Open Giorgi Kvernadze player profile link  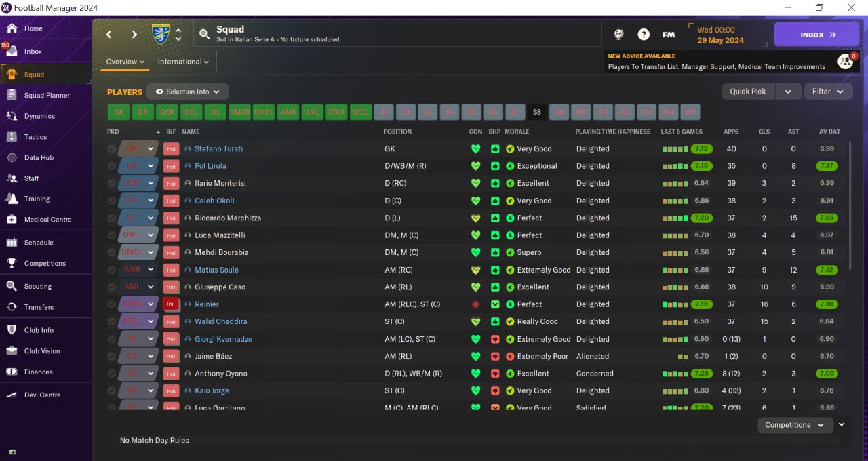[x=223, y=339]
